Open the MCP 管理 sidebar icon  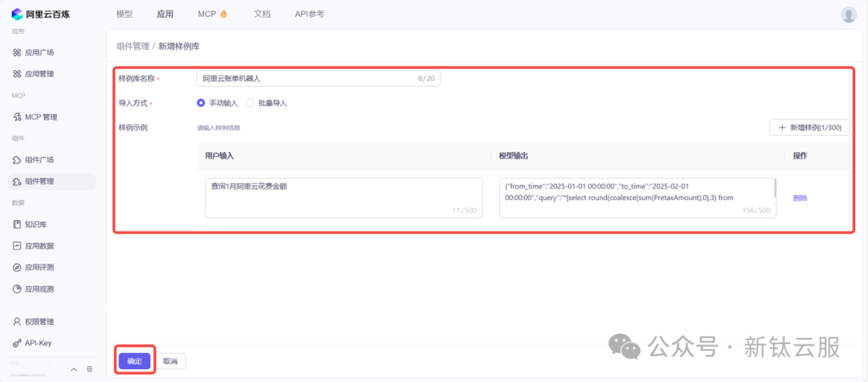tap(17, 117)
